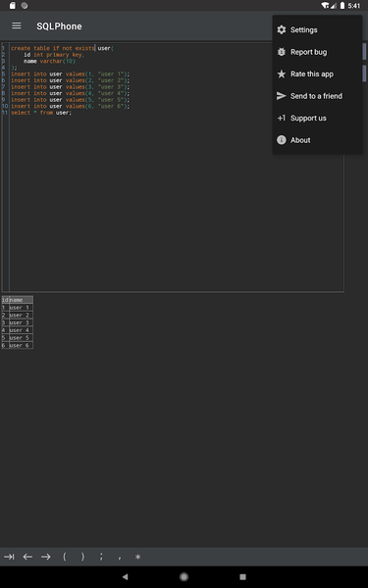Click the info icon beside About
The height and width of the screenshot is (588, 368).
tap(282, 140)
